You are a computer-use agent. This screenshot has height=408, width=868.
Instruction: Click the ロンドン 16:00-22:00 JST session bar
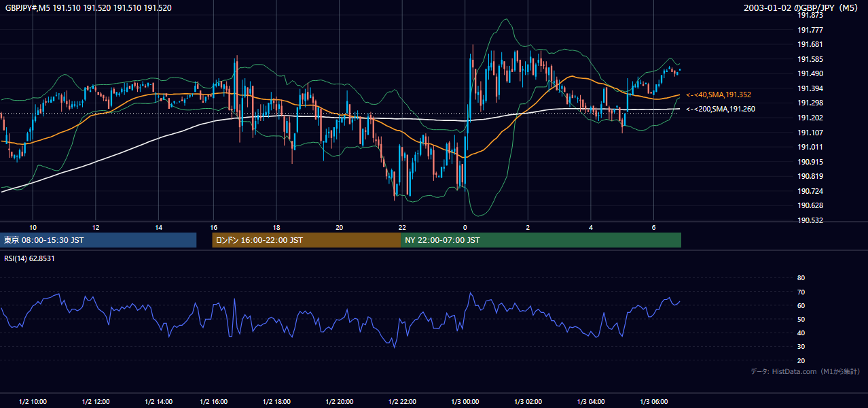tap(306, 240)
